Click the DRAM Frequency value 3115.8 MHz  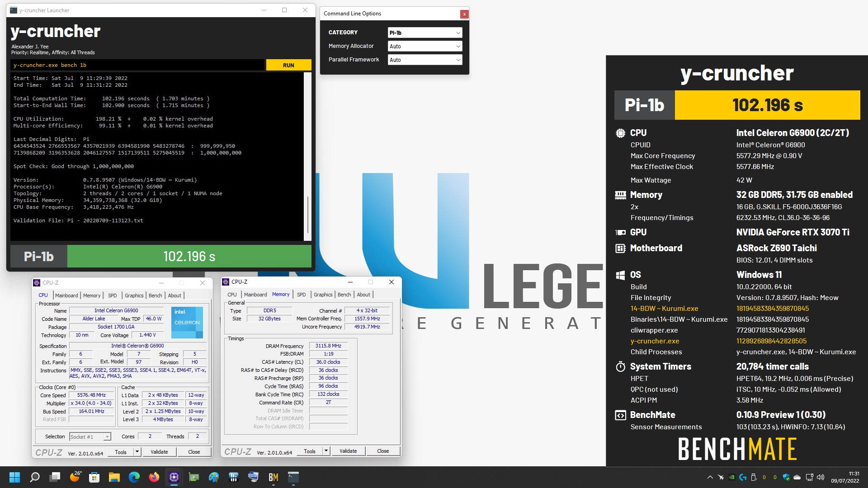pos(328,346)
